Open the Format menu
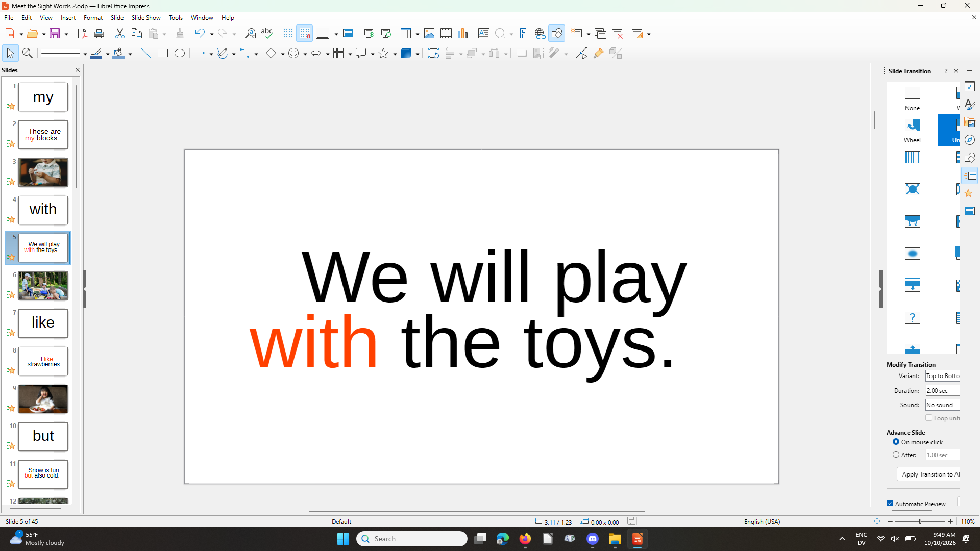980x551 pixels. click(93, 18)
